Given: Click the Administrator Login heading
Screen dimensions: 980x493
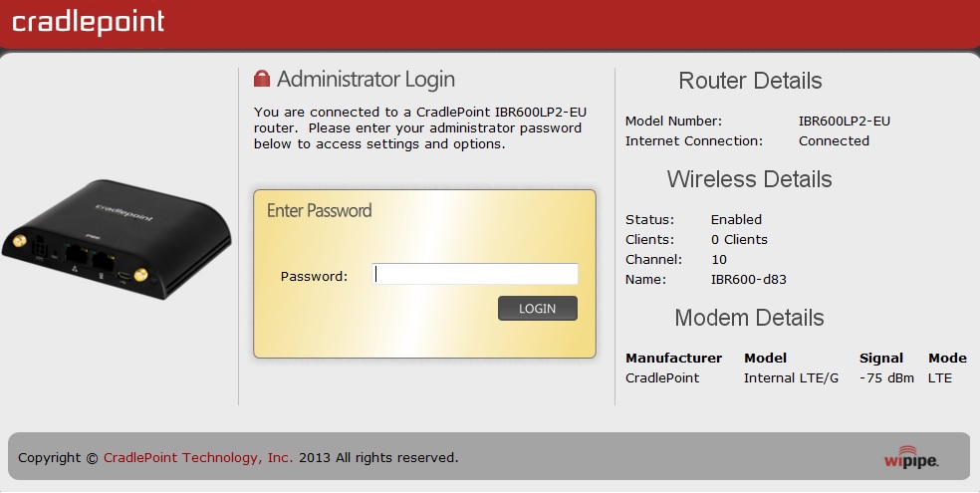Looking at the screenshot, I should [366, 80].
